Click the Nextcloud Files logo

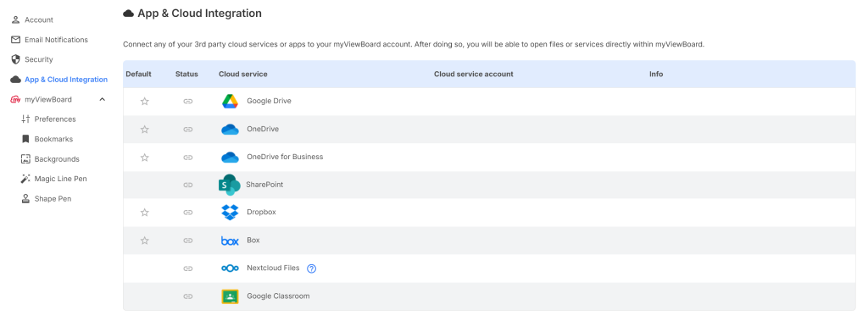230,268
